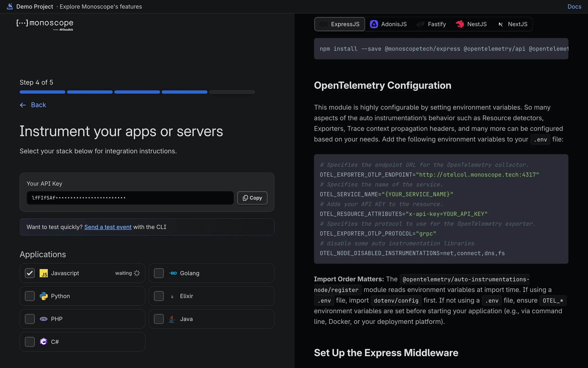The height and width of the screenshot is (368, 588).
Task: Switch to the NextJS tab
Action: pyautogui.click(x=512, y=24)
